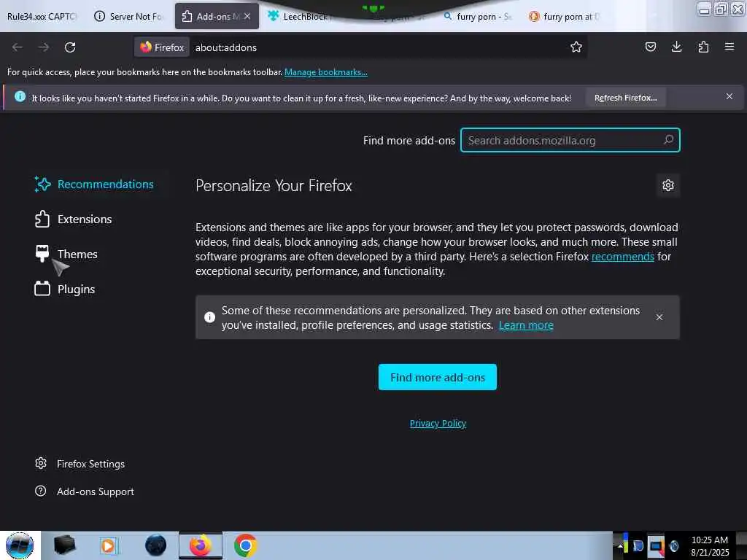The width and height of the screenshot is (747, 560).
Task: Open the Pocket save icon in the toolbar
Action: pos(650,47)
